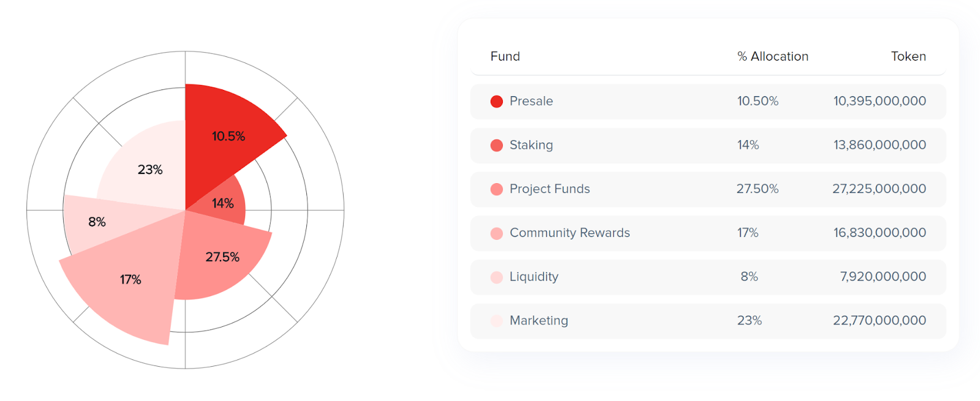The height and width of the screenshot is (401, 980).
Task: Click the Liquidity token amount 7,920,000,000
Action: point(883,277)
